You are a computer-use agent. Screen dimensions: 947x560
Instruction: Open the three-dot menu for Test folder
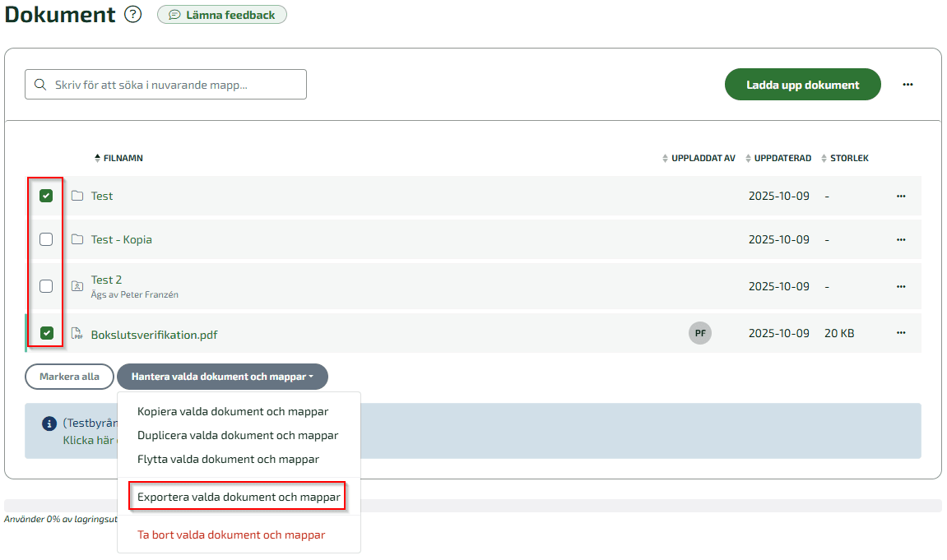[901, 196]
